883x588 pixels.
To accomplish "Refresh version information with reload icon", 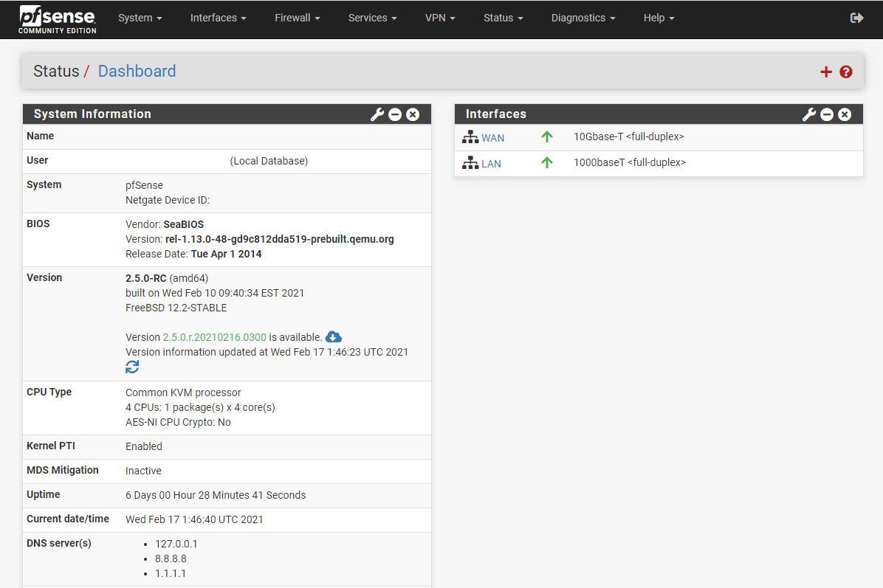I will tap(132, 367).
